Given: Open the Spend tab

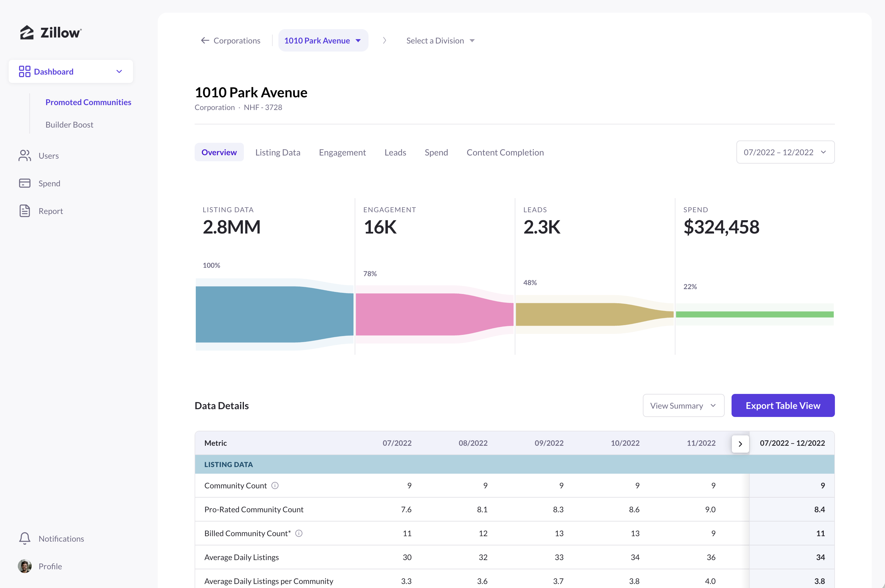Looking at the screenshot, I should 436,152.
